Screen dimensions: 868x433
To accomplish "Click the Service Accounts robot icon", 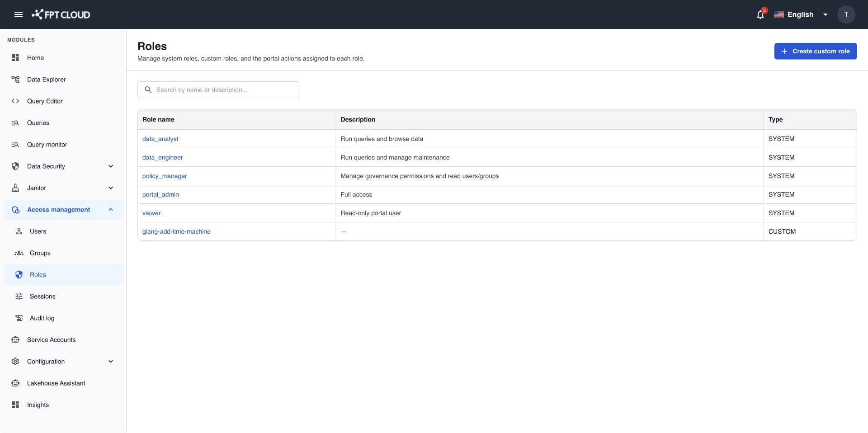I will pos(15,340).
